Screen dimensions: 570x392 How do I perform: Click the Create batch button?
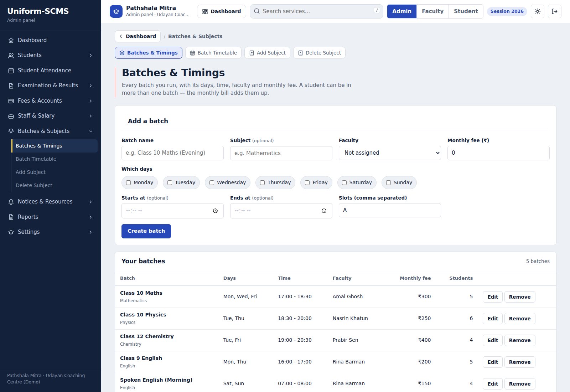(146, 231)
